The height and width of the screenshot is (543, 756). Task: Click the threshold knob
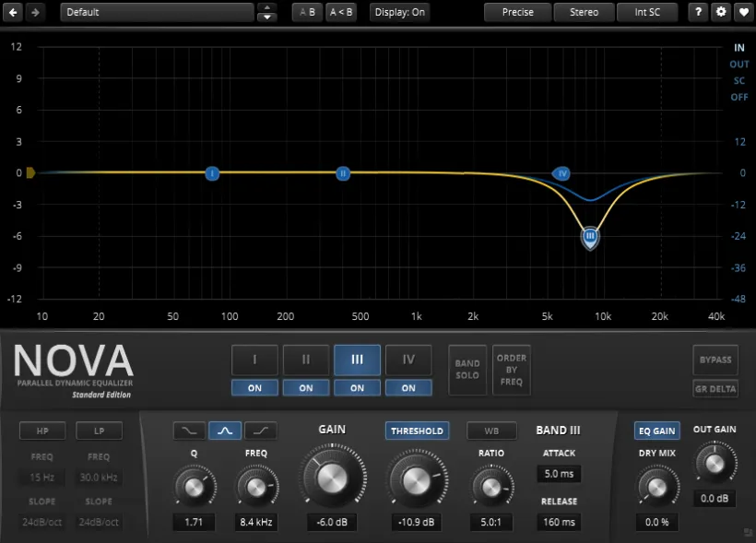tap(416, 481)
